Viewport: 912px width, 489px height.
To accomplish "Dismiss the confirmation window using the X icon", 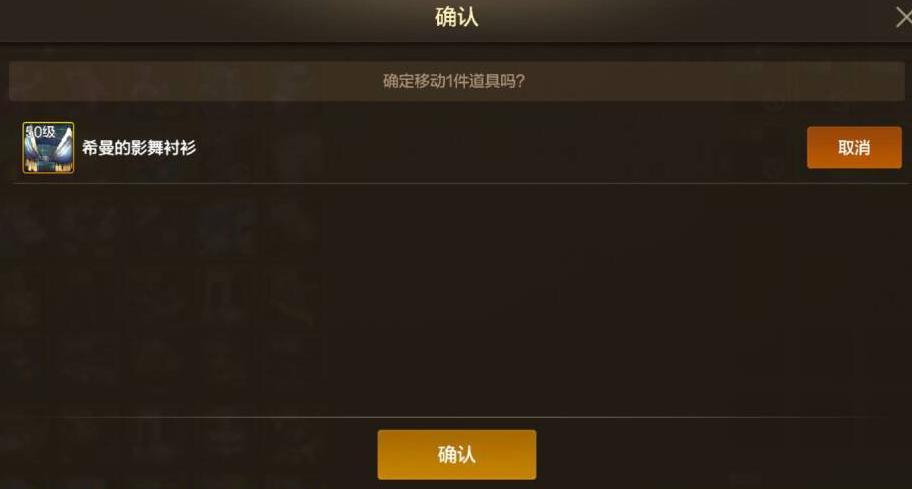I will coord(903,17).
